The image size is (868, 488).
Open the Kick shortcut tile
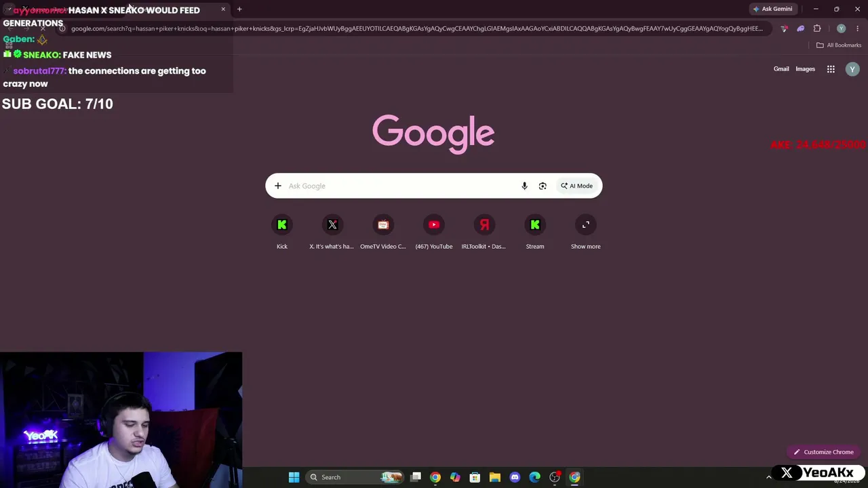pos(282,232)
